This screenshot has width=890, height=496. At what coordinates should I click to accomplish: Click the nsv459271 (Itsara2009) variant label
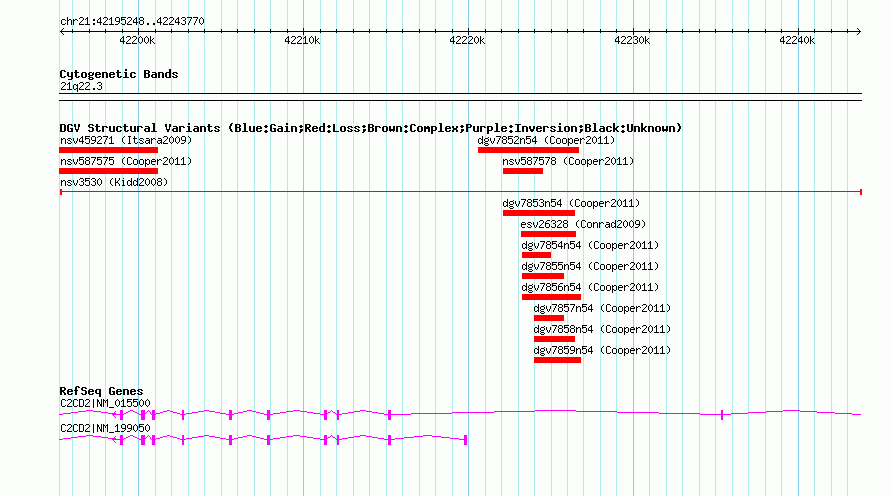point(126,140)
